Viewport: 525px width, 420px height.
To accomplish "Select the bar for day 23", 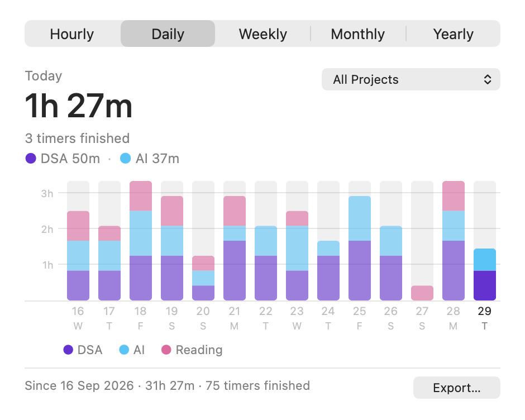I will click(297, 256).
